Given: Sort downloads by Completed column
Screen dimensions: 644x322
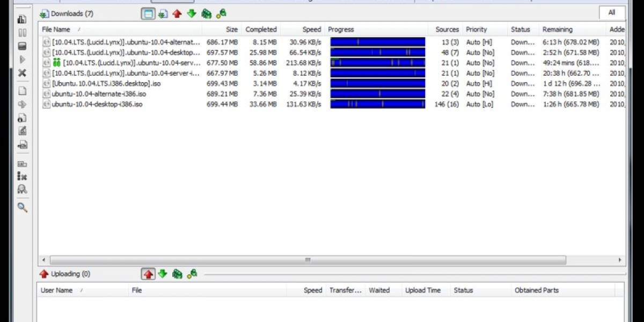Looking at the screenshot, I should 261,30.
